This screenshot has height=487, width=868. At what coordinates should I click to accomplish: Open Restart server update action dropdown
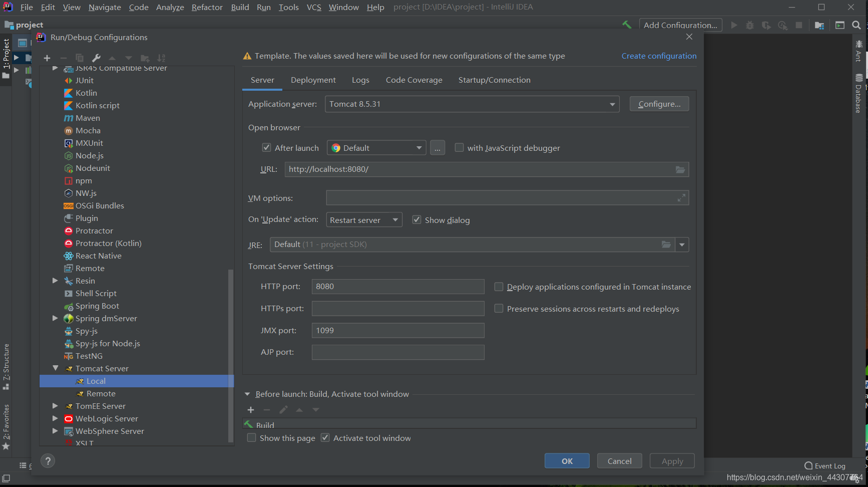coord(364,220)
